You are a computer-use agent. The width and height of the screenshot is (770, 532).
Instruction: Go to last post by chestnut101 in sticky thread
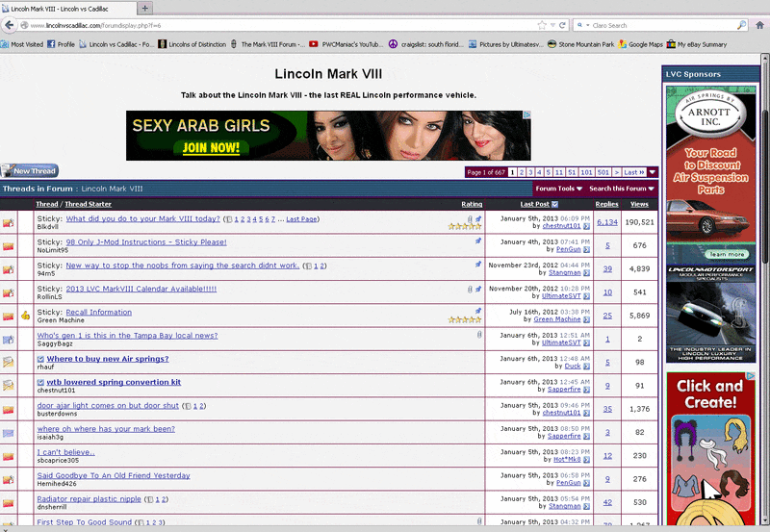[x=586, y=226]
